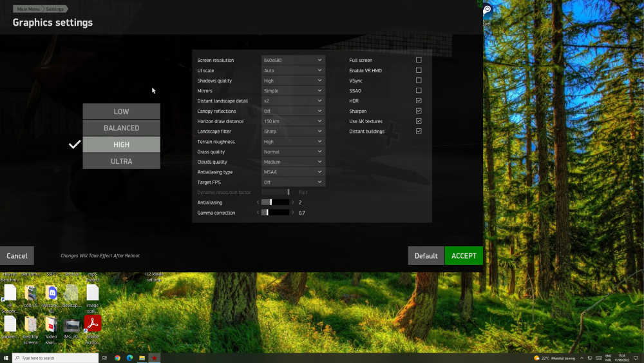Image resolution: width=644 pixels, height=363 pixels.
Task: Enable the Full screen checkbox
Action: click(x=419, y=60)
